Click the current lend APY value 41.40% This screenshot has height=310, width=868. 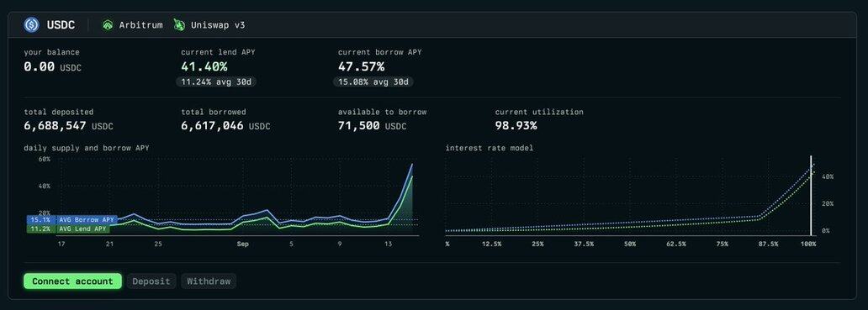[x=204, y=67]
